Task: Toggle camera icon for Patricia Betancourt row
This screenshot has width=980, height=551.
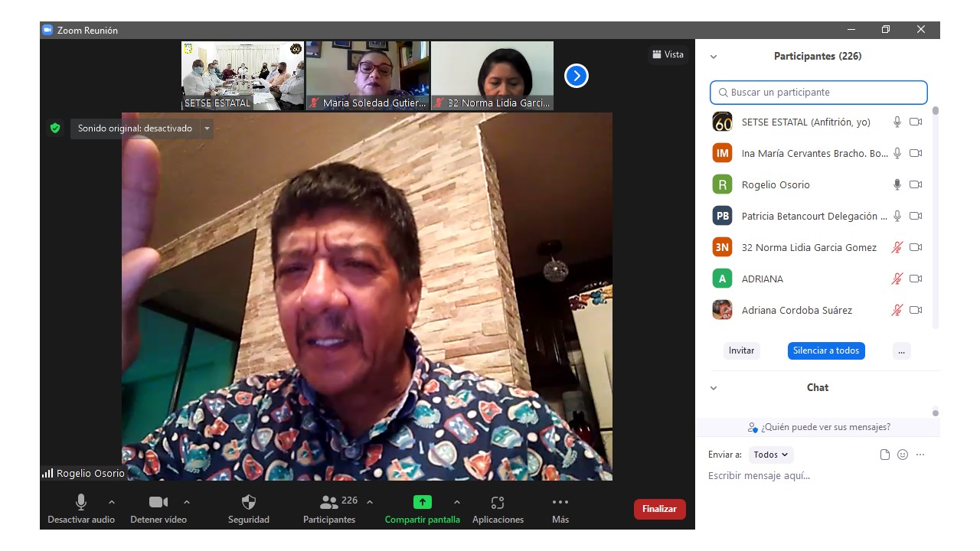Action: (916, 216)
